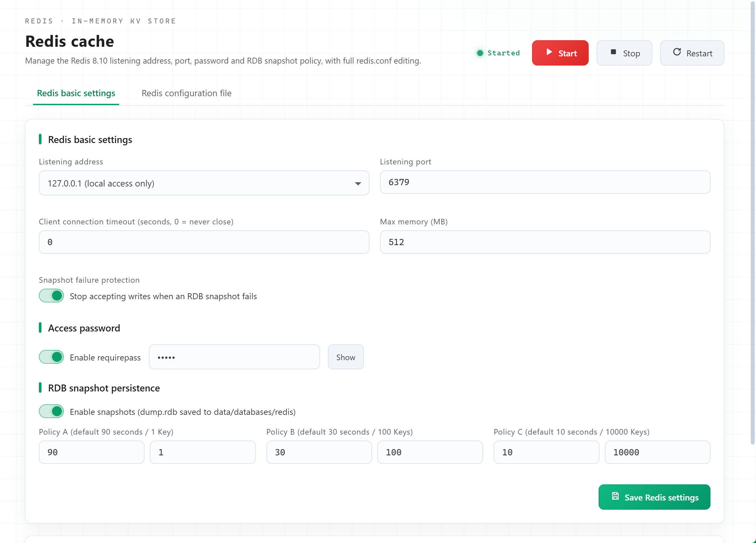Restart the Redis service
This screenshot has width=756, height=543.
coord(692,53)
